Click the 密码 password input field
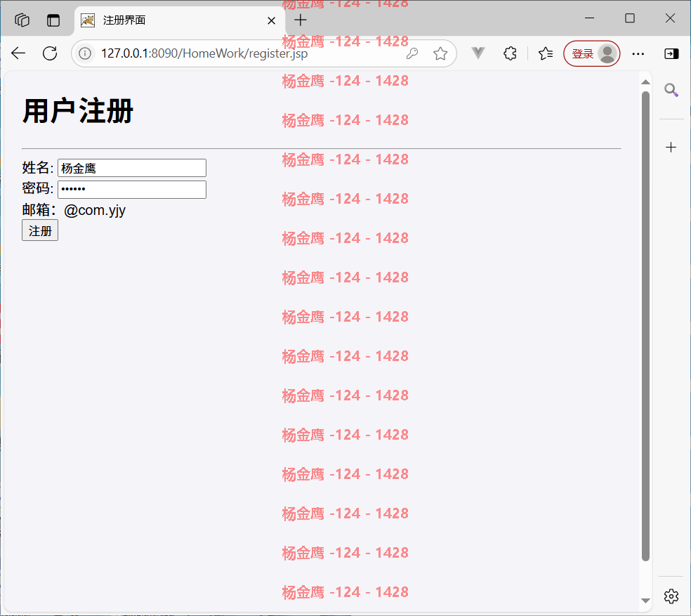Screen dimensions: 691x616 [x=132, y=190]
